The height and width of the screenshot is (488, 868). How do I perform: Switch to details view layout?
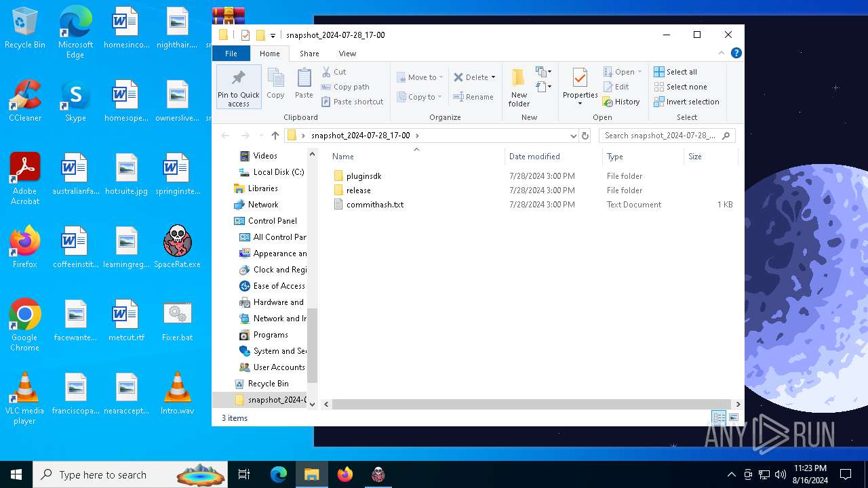(719, 418)
